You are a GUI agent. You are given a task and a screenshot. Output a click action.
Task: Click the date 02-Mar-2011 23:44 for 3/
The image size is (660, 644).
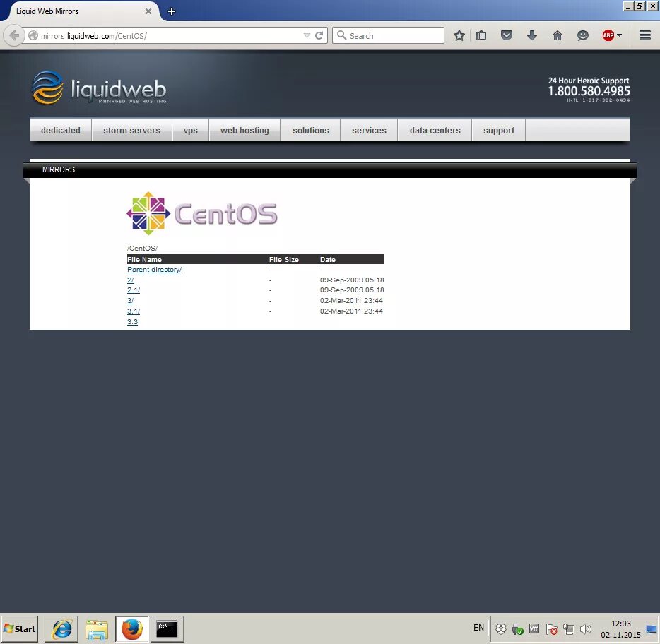pyautogui.click(x=351, y=301)
